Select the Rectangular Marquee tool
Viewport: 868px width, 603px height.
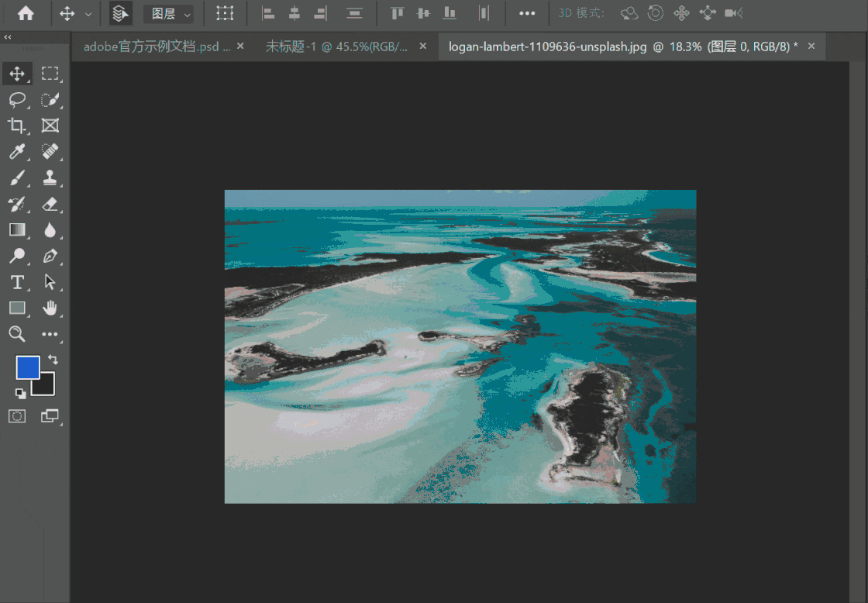click(50, 74)
